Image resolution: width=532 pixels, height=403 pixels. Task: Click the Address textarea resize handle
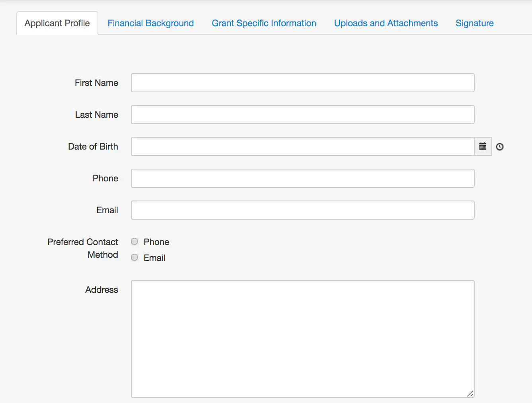471,394
